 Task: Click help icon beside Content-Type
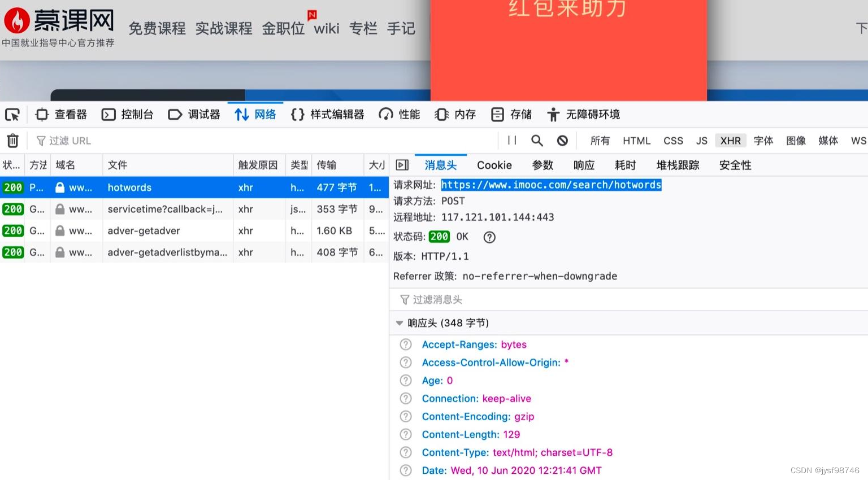pos(406,452)
